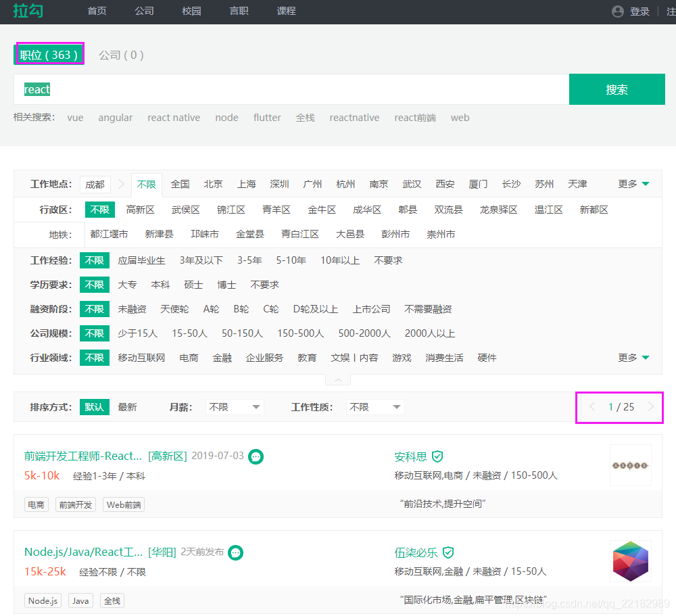Click the search input containing react

[291, 89]
